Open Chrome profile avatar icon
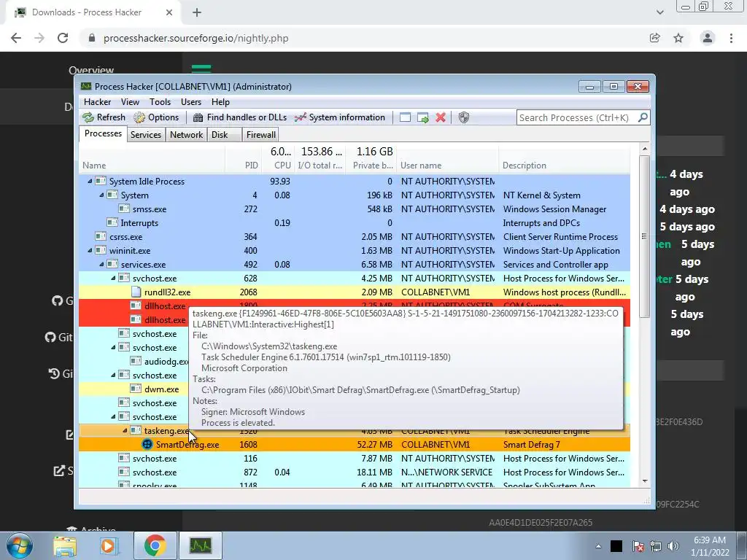 tap(708, 38)
